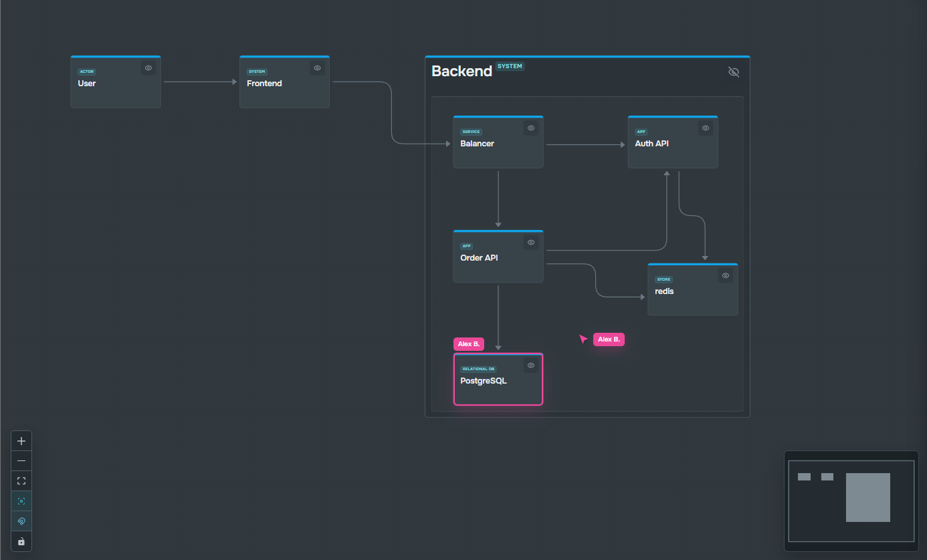This screenshot has height=560, width=927.
Task: Zoom in with the plus button
Action: 21,441
